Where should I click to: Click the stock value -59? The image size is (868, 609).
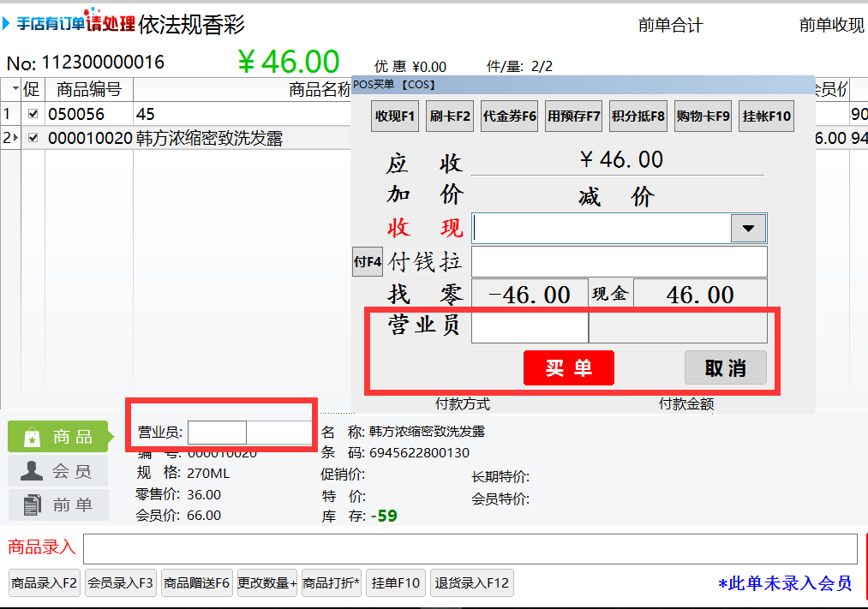[384, 516]
